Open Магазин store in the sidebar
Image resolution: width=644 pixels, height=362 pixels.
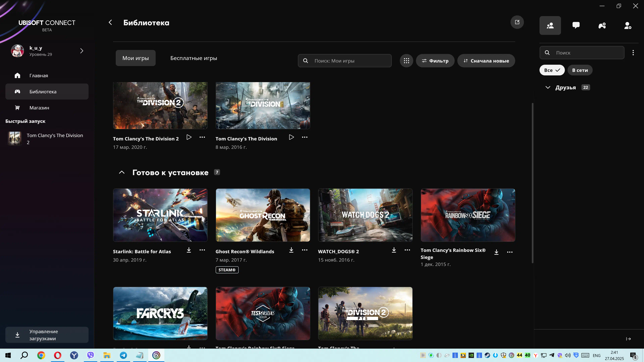pos(47,108)
